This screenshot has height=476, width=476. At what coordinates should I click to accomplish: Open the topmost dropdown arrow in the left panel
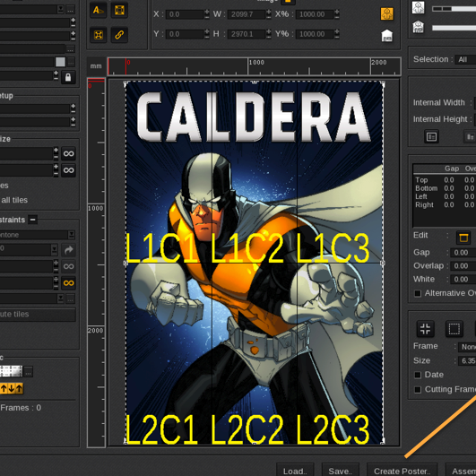61,9
